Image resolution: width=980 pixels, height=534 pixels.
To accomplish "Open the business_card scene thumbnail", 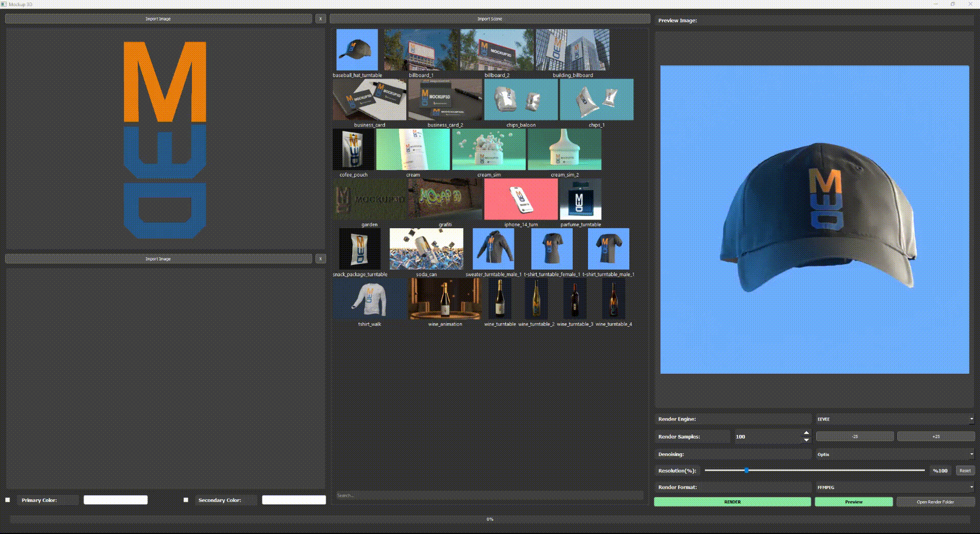I will 370,100.
